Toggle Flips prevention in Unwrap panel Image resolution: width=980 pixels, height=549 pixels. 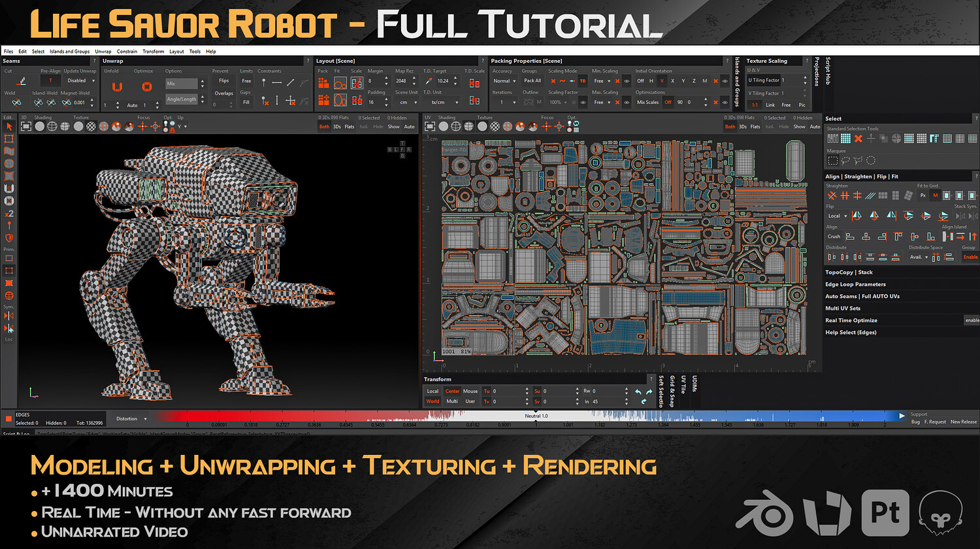click(x=223, y=81)
